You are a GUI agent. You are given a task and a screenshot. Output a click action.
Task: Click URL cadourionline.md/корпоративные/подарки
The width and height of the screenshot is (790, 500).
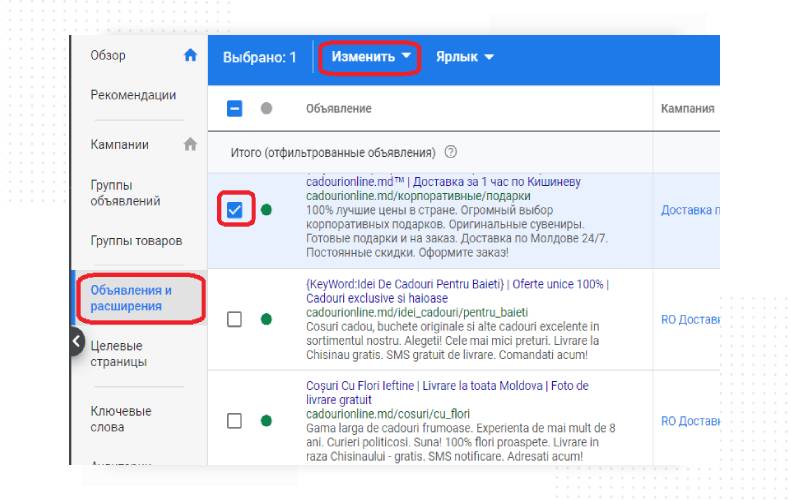(418, 196)
